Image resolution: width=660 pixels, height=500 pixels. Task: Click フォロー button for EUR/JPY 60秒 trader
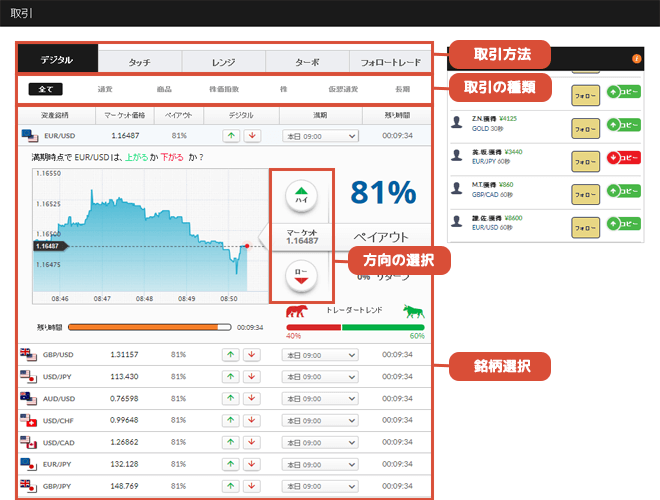coord(585,162)
